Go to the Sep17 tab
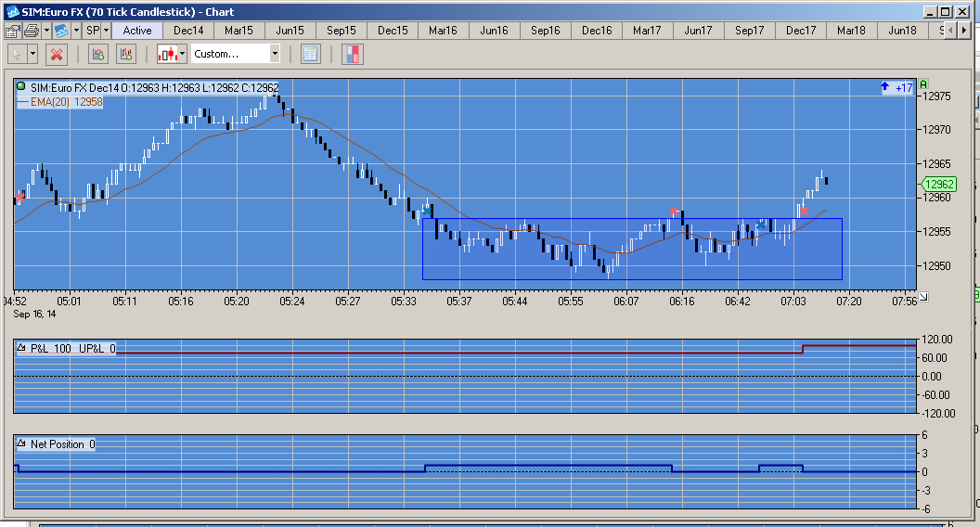Viewport: 980px width, 527px height. [x=749, y=31]
